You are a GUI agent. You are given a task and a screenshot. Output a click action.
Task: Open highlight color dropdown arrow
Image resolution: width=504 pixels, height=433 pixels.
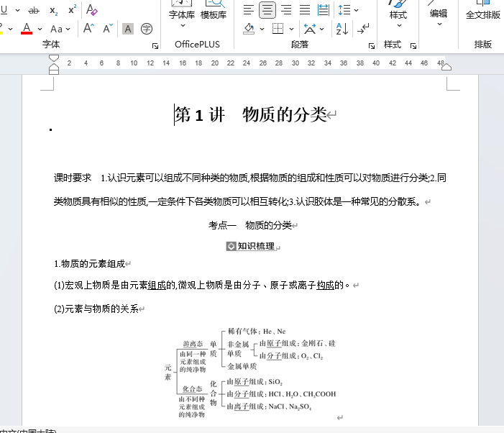click(10, 29)
